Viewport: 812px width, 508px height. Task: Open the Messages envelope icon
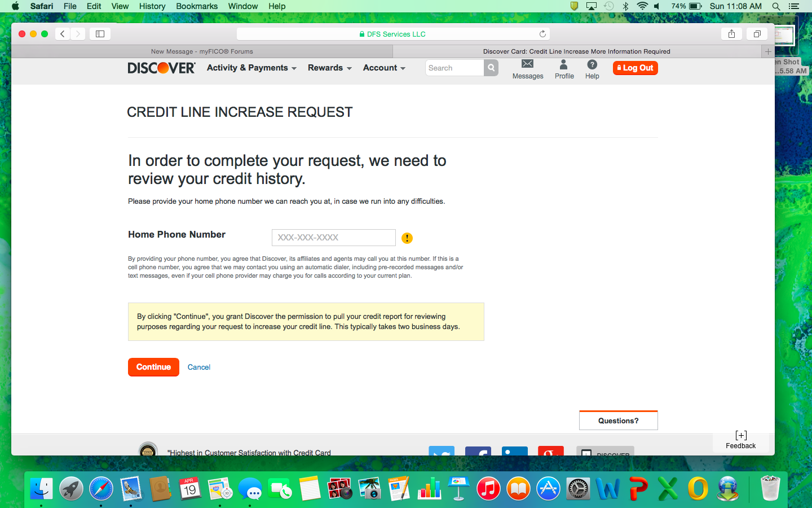coord(527,64)
